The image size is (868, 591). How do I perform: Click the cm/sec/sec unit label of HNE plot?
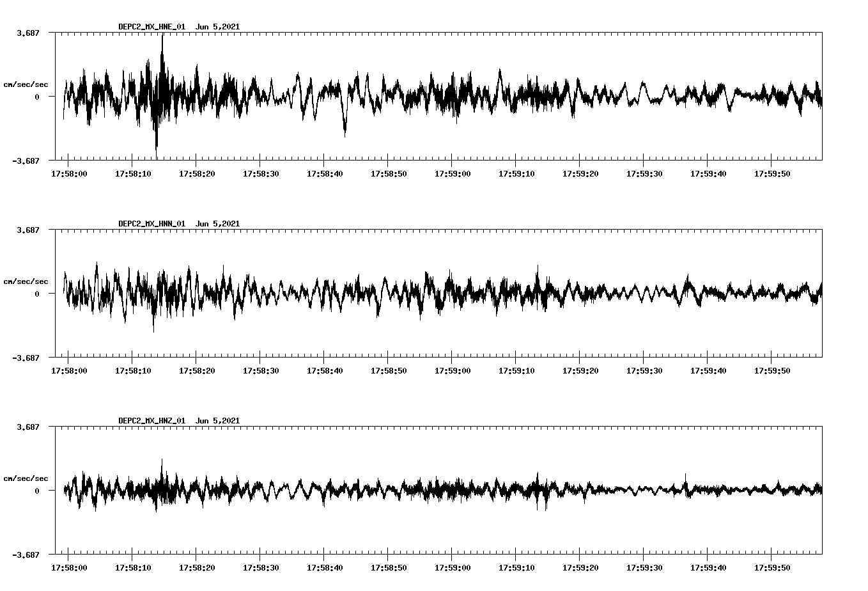click(26, 84)
